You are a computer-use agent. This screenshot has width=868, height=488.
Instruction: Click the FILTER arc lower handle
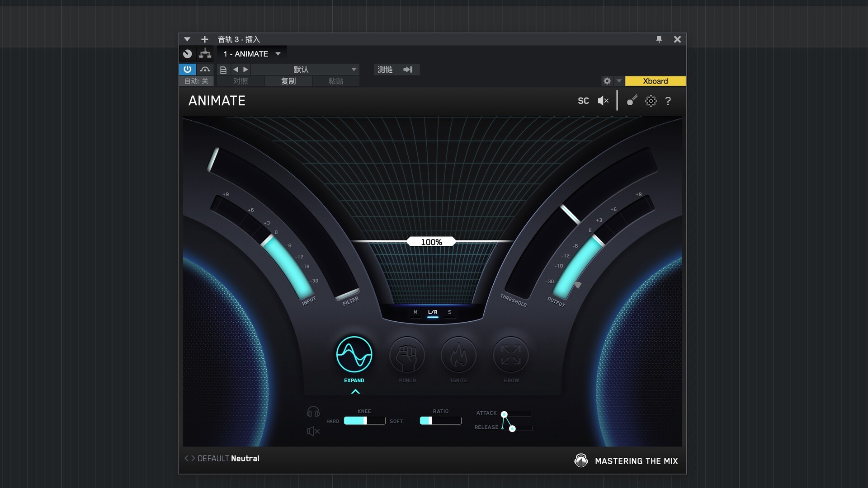click(x=347, y=294)
